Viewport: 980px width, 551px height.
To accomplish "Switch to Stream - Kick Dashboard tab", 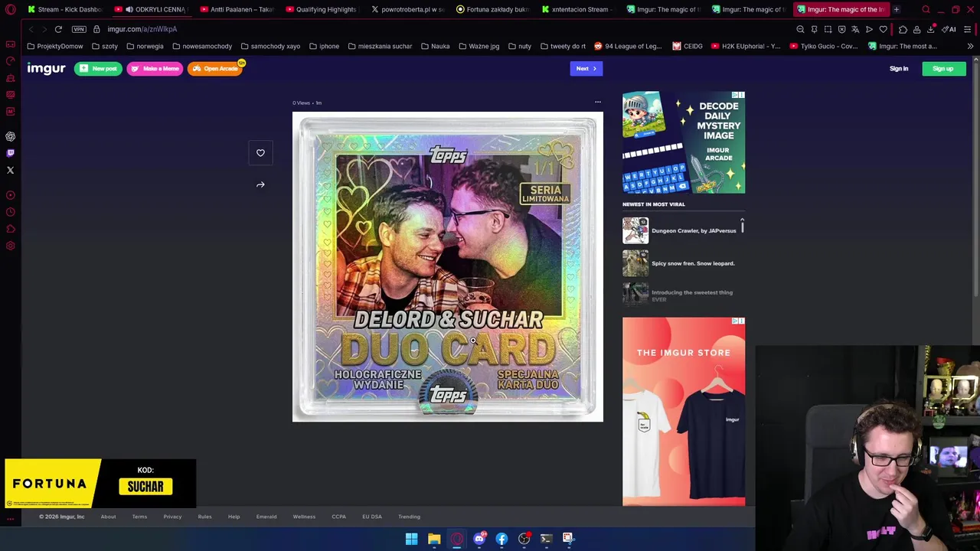I will click(64, 10).
